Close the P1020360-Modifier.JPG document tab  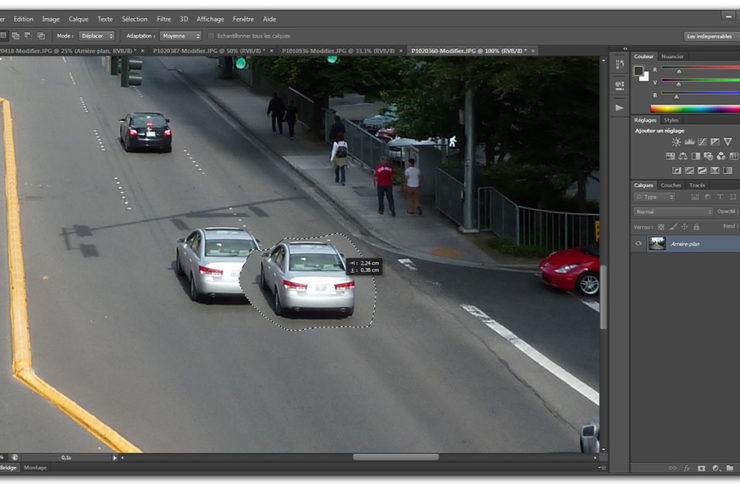(533, 51)
